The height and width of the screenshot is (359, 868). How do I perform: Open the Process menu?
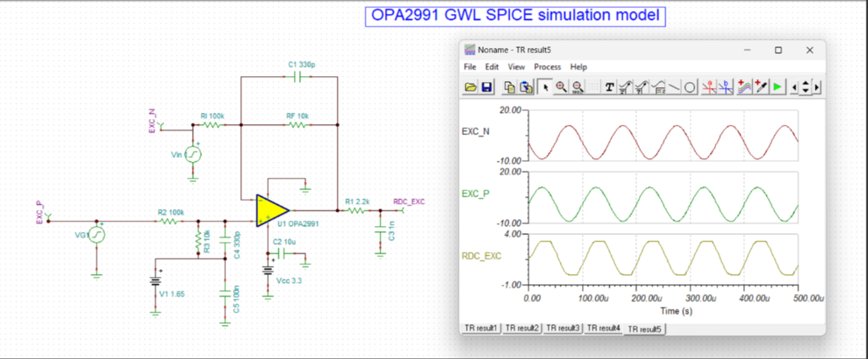(547, 67)
